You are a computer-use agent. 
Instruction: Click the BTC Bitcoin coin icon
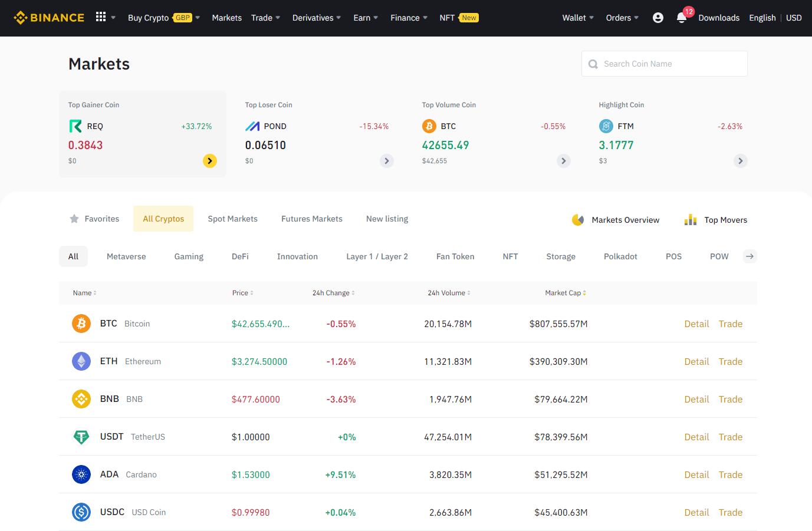pyautogui.click(x=81, y=323)
